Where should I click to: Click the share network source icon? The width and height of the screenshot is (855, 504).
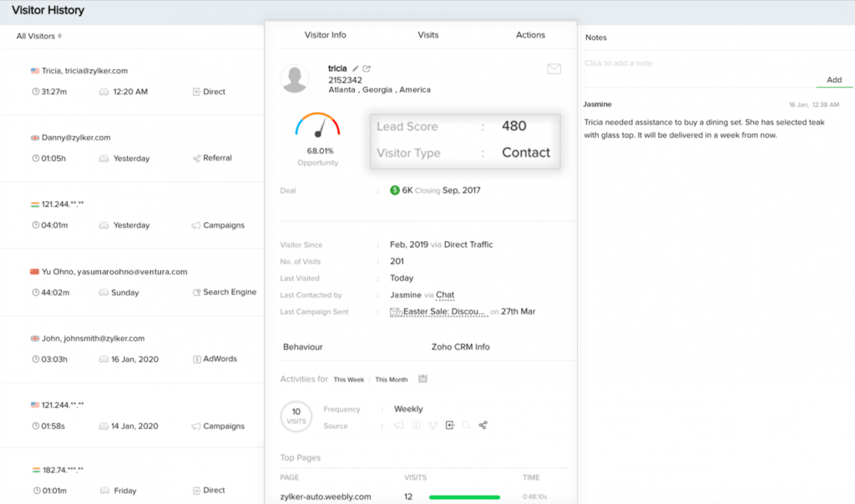tap(483, 425)
